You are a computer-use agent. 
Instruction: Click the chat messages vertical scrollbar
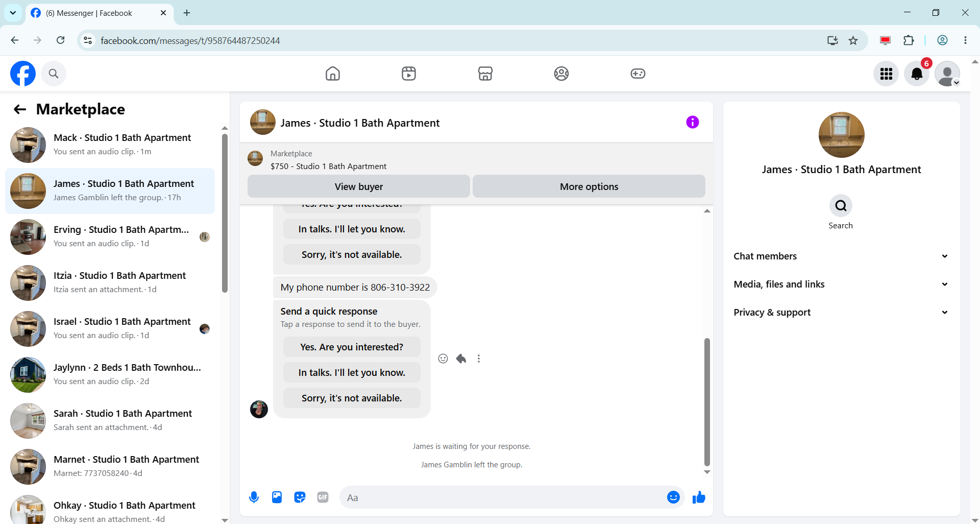(x=707, y=401)
